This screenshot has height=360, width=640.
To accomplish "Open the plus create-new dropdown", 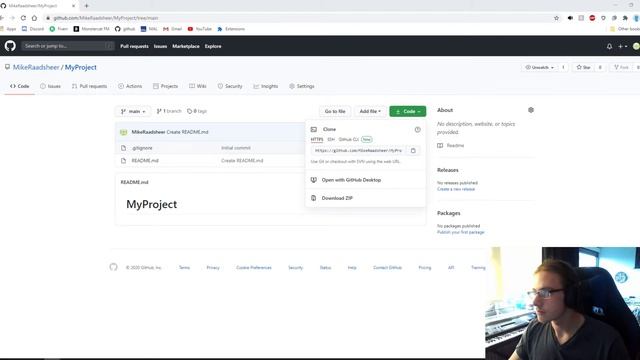I will pos(622,47).
